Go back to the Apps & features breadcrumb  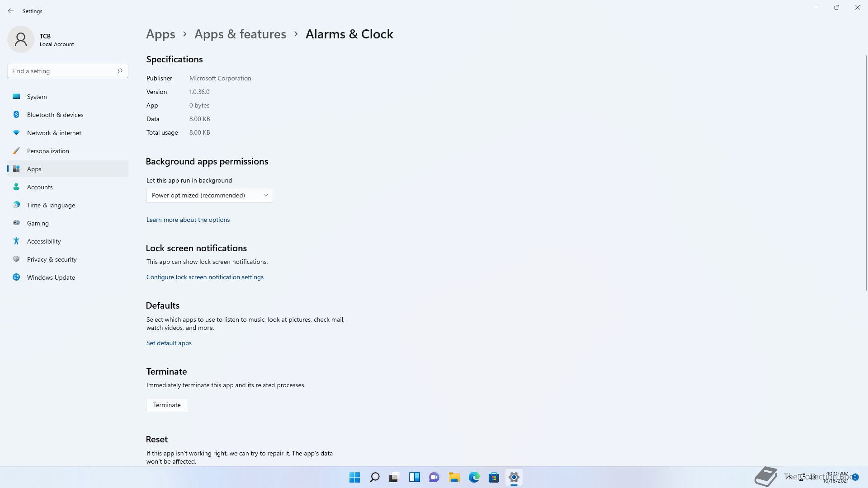point(240,34)
